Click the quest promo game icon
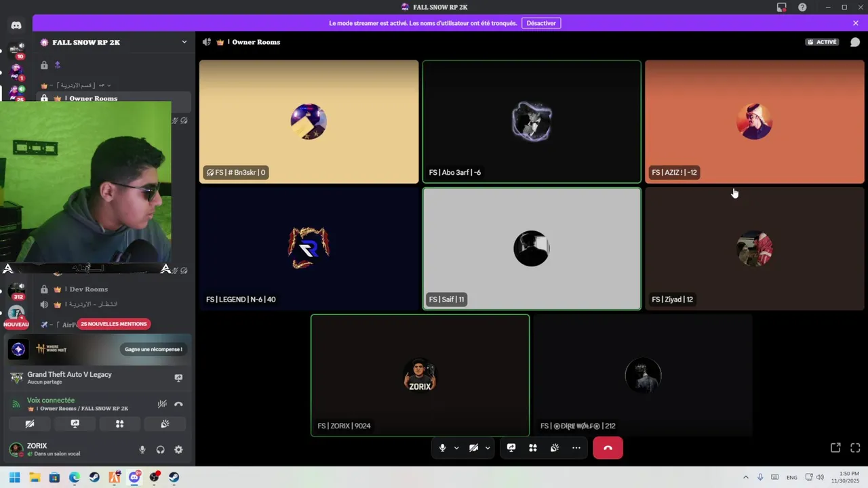 tap(18, 349)
